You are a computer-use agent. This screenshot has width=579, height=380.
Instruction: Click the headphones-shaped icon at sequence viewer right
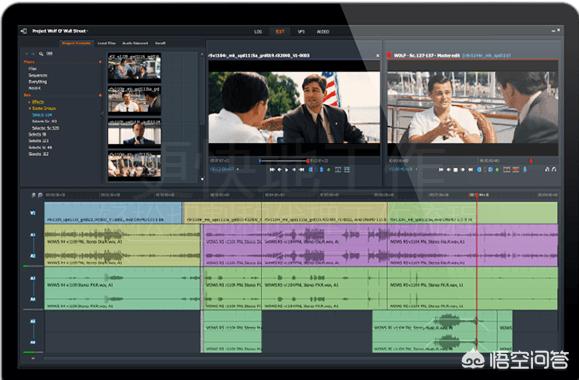(554, 169)
